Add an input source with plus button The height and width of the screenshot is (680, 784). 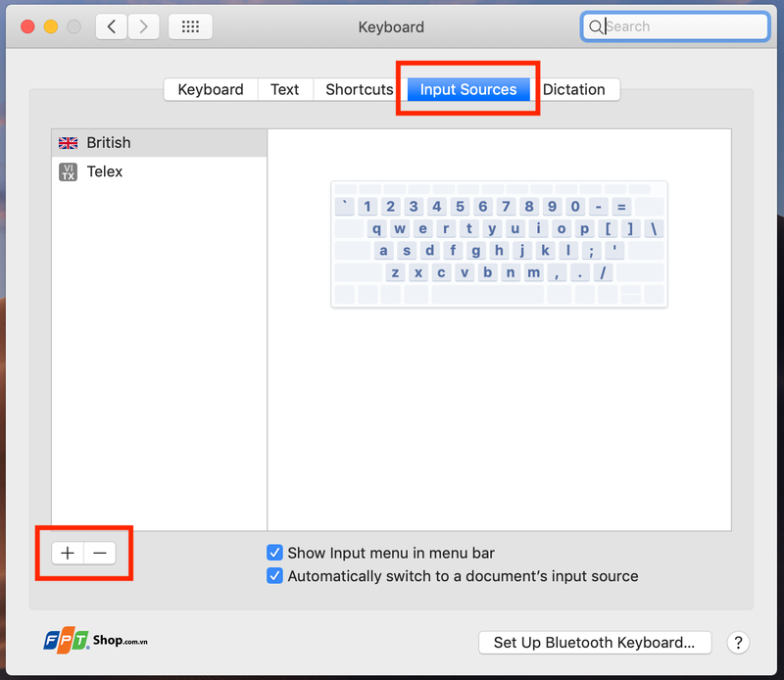[68, 553]
